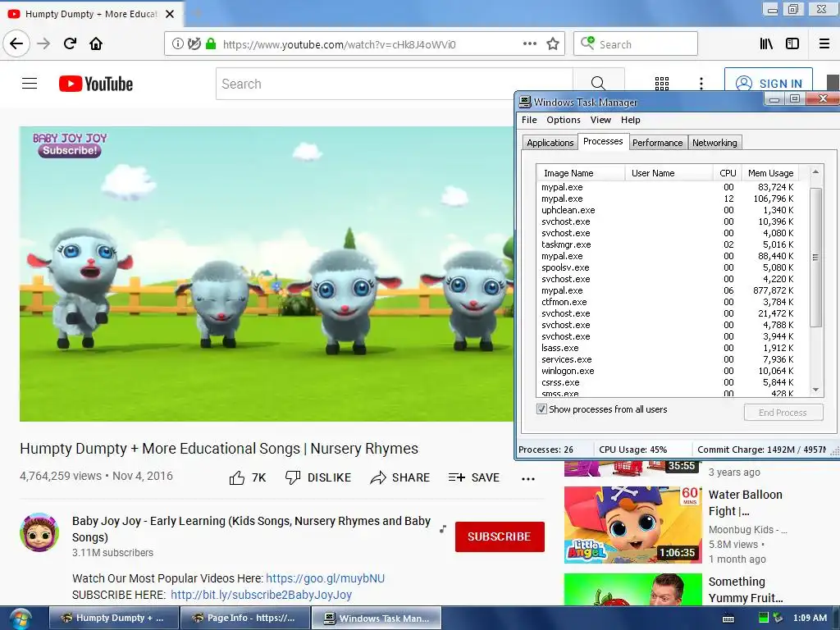Image resolution: width=840 pixels, height=630 pixels.
Task: Toggle Show processes from all users
Action: 541,409
